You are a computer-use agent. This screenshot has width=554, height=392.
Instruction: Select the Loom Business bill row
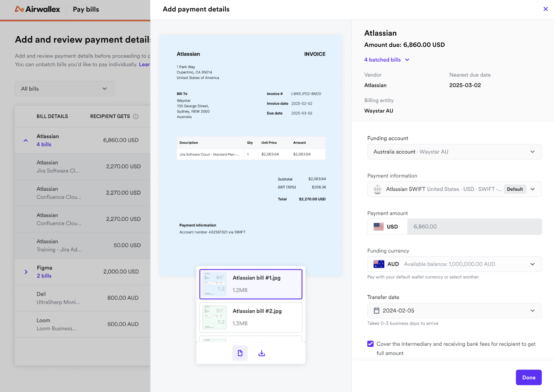pos(82,325)
